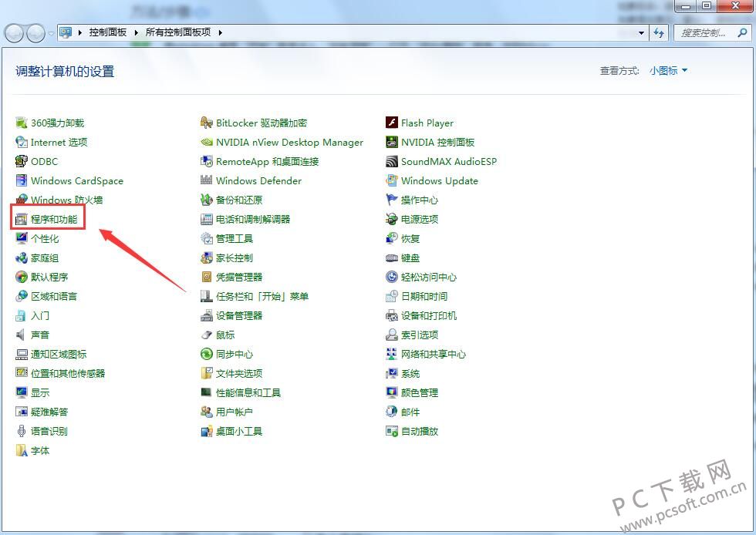Image resolution: width=756 pixels, height=535 pixels.
Task: Click the Windows Update icon
Action: [x=392, y=180]
